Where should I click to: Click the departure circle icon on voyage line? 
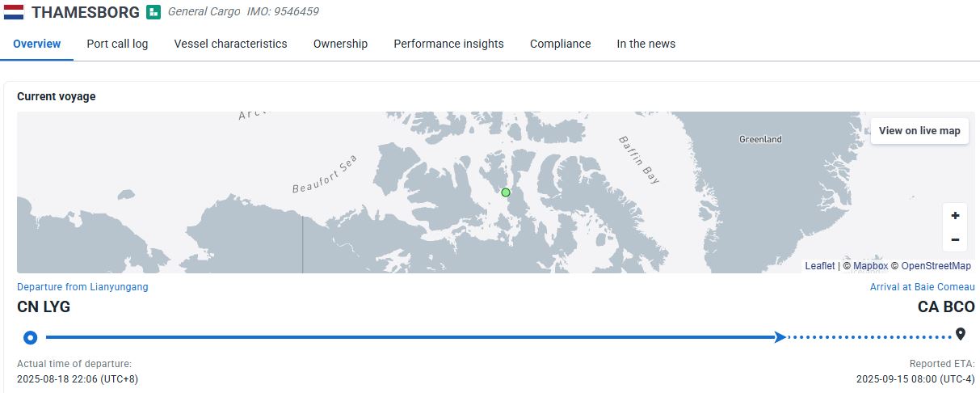(31, 337)
